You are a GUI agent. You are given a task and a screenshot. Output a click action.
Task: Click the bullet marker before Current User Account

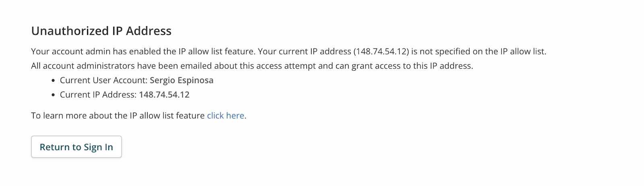(x=54, y=81)
